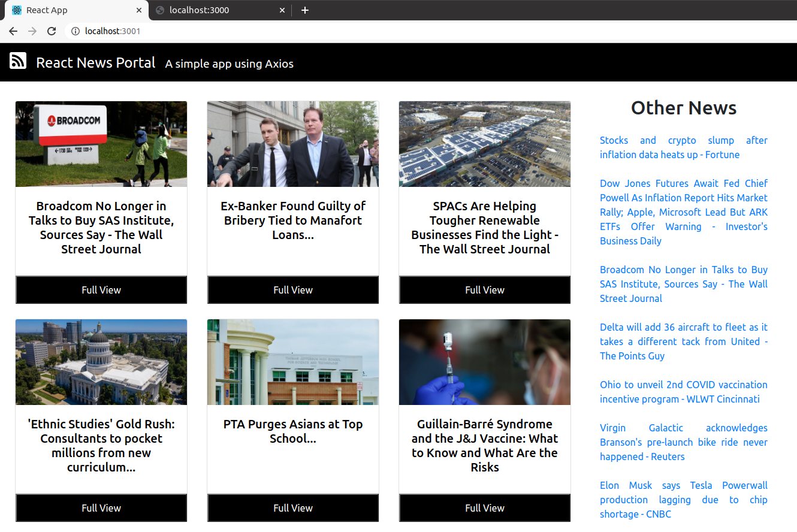This screenshot has width=797, height=532.
Task: Click the Broadcom sign thumbnail image
Action: click(x=101, y=144)
